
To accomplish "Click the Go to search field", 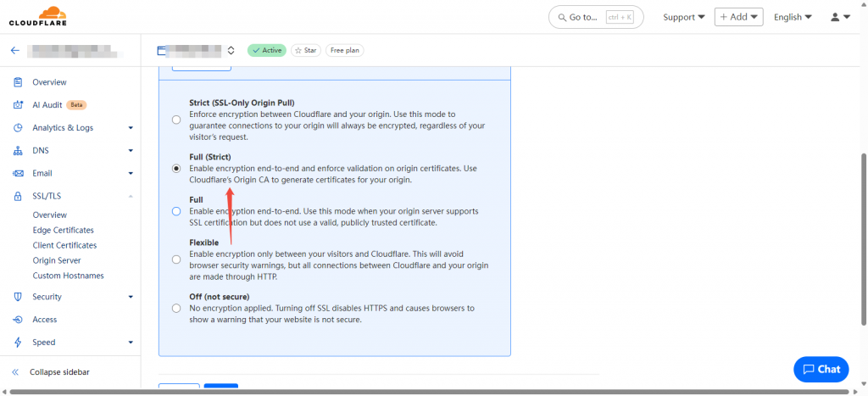I will (596, 17).
